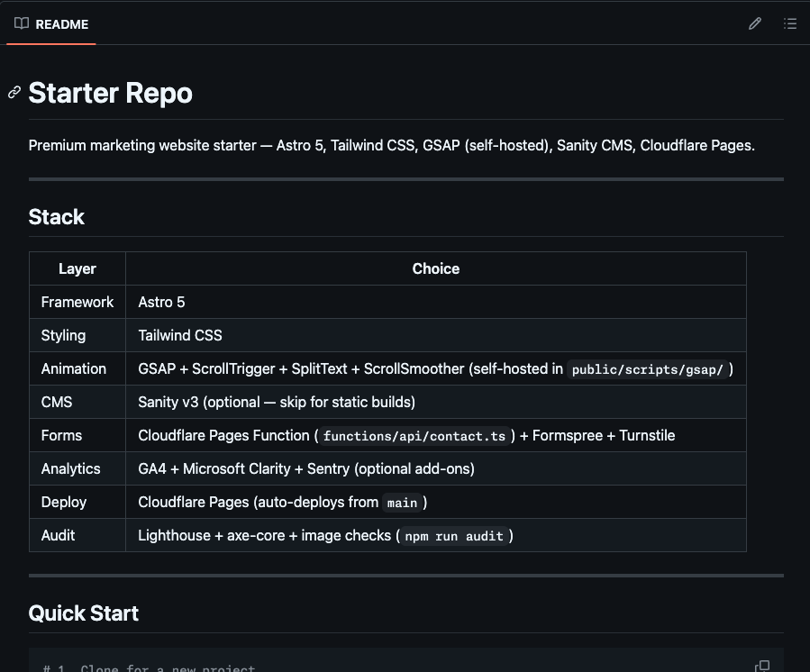Click the Forms table cell
Image resolution: width=810 pixels, height=672 pixels.
click(x=77, y=435)
